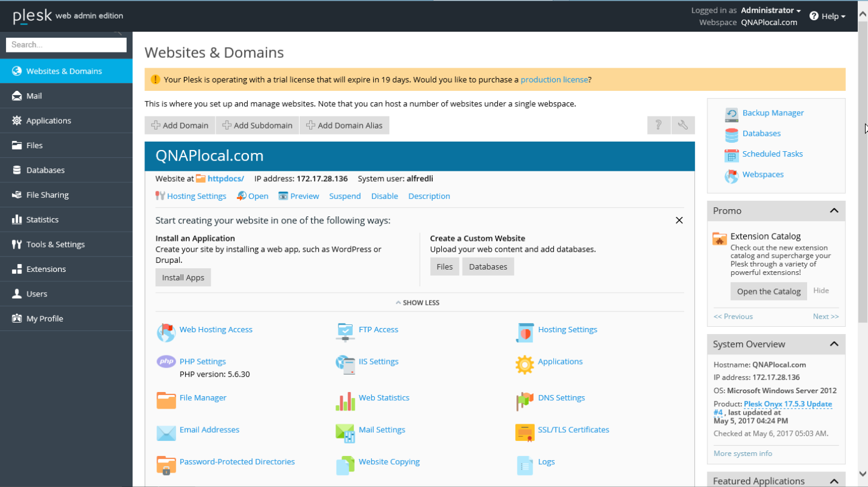Image resolution: width=868 pixels, height=487 pixels.
Task: Click the DNS Settings flag icon
Action: pos(524,400)
